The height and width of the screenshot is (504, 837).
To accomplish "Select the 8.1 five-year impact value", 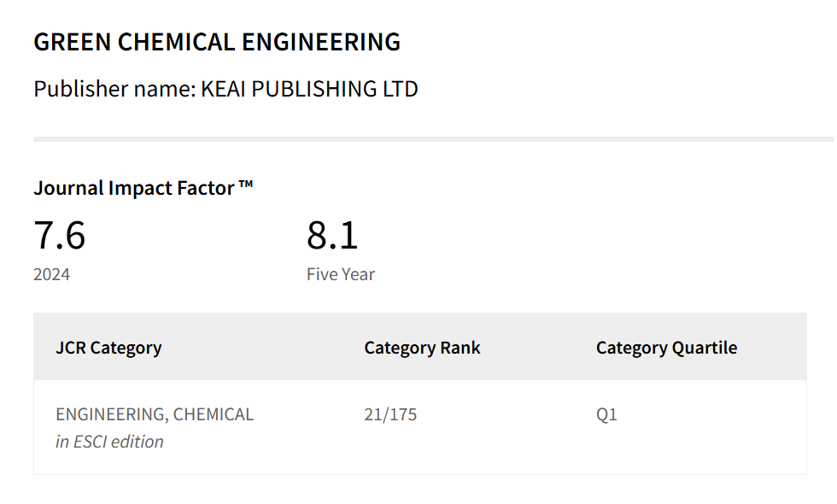I will (x=332, y=236).
